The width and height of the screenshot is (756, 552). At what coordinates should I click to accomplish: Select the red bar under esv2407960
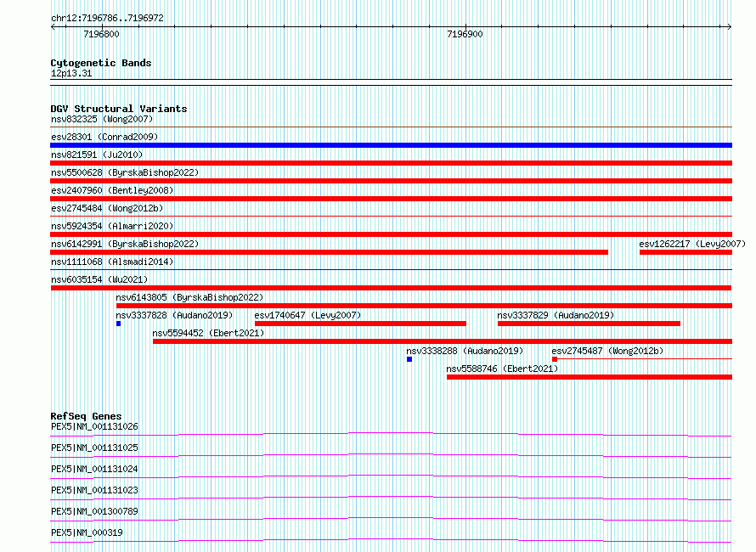point(391,199)
